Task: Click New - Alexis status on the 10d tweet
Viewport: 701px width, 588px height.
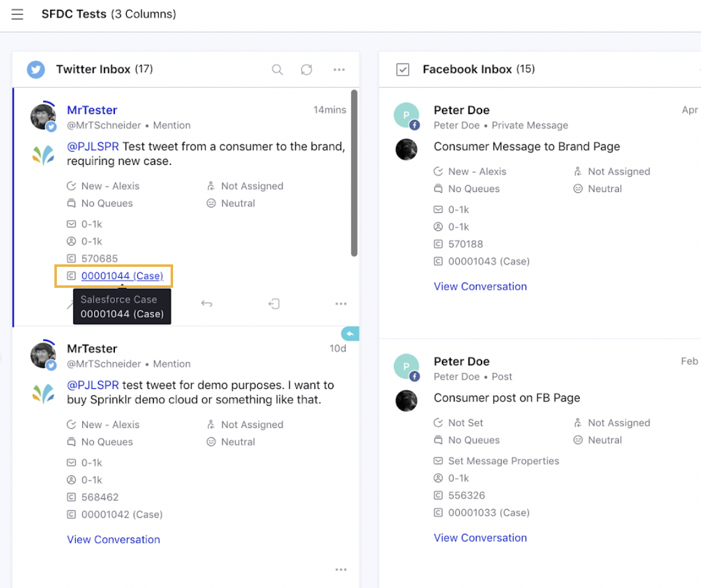Action: pos(110,424)
